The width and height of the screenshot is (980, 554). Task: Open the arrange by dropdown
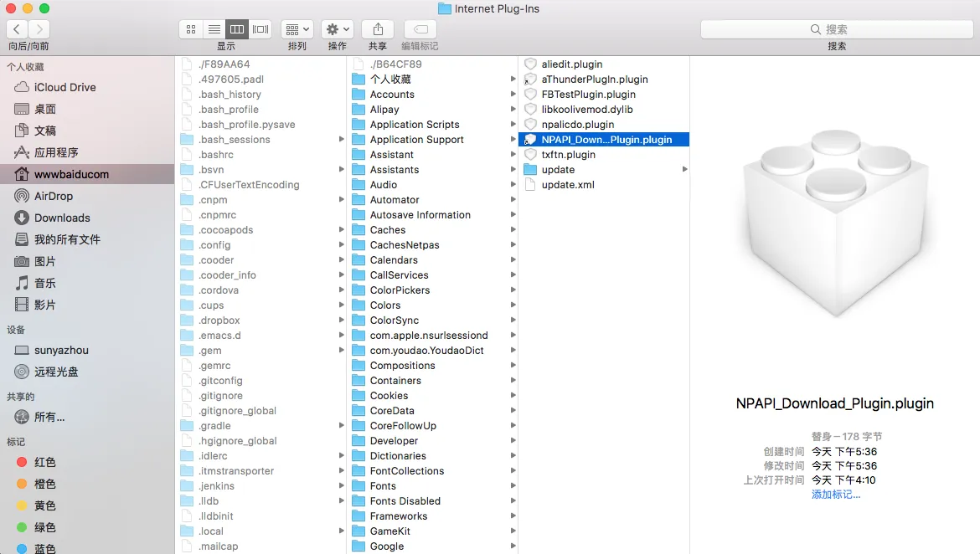click(297, 29)
